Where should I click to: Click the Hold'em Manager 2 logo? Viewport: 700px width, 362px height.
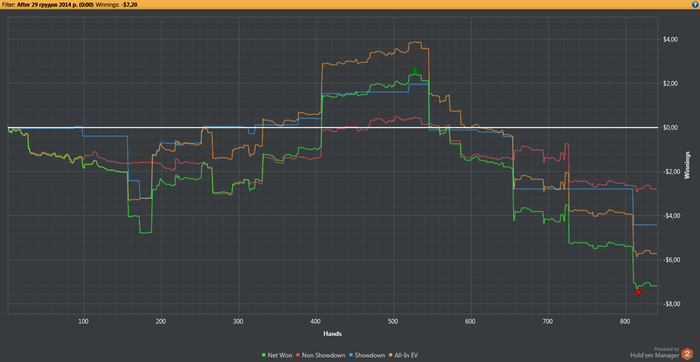coord(687,354)
